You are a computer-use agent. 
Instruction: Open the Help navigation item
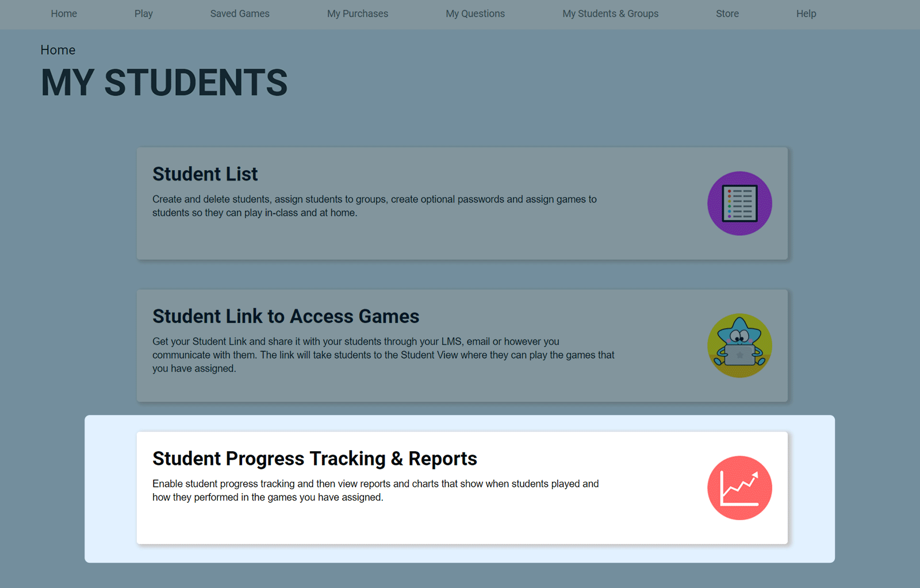pos(806,14)
